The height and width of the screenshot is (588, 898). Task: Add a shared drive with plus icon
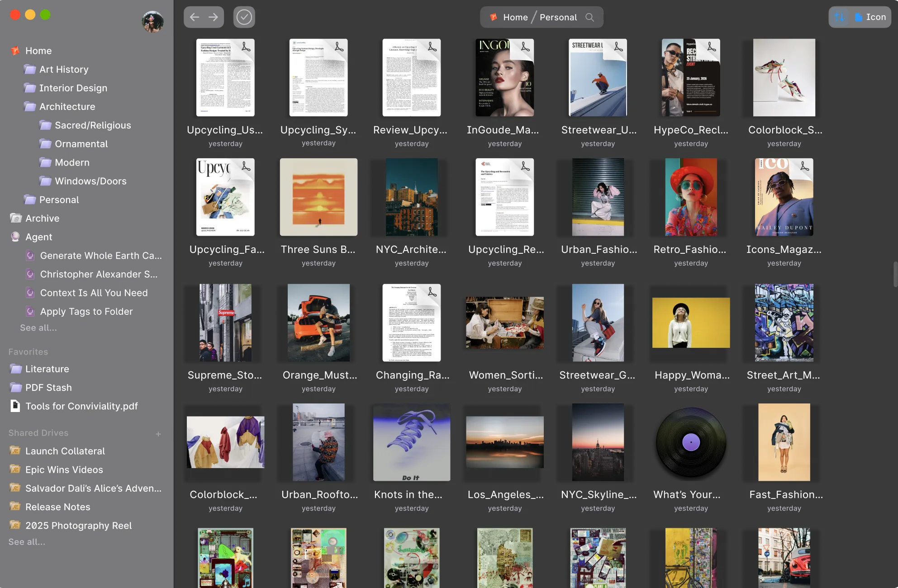(158, 434)
